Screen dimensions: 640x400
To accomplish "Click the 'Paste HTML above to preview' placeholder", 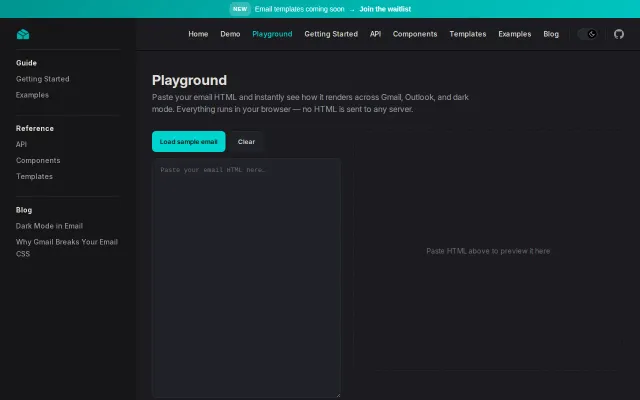I will pos(488,251).
